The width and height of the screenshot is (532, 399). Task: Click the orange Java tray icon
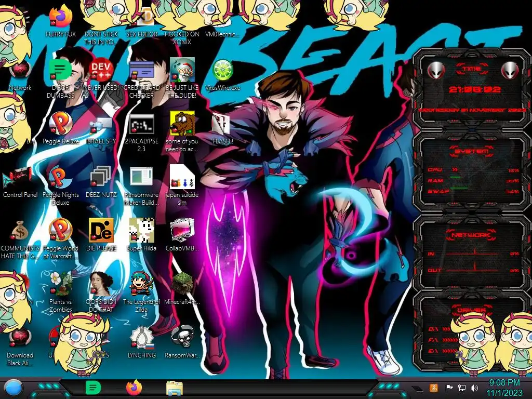[x=434, y=388]
